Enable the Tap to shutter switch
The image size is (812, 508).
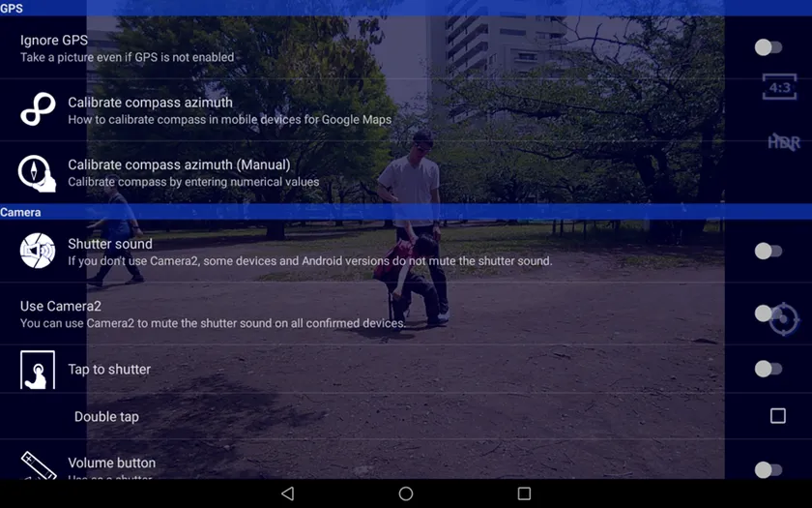click(768, 369)
